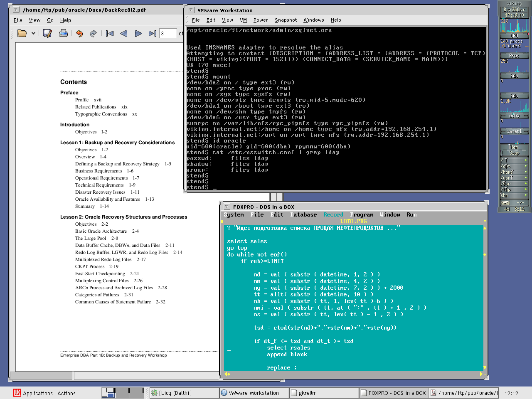The image size is (532, 399).
Task: Open the PDF viewer window menu triangle
Action: tap(16, 10)
